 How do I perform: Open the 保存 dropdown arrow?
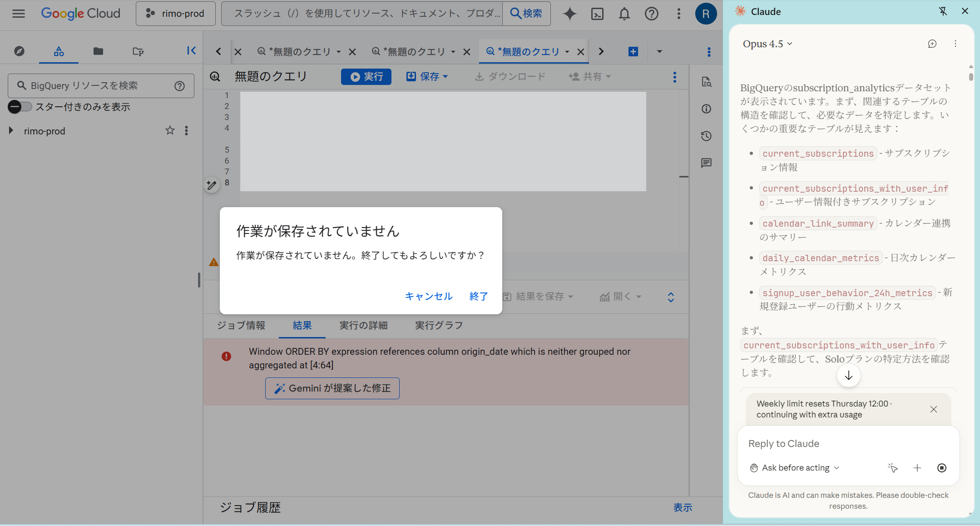(445, 77)
